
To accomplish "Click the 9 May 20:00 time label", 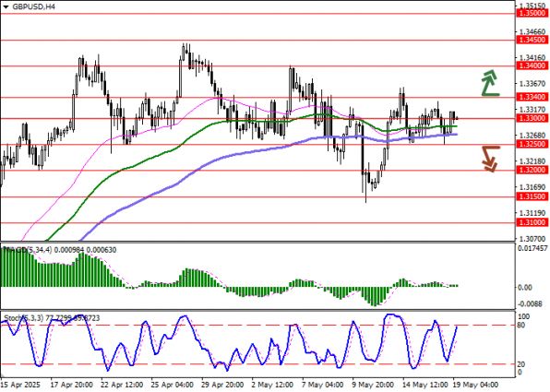I will [374, 385].
